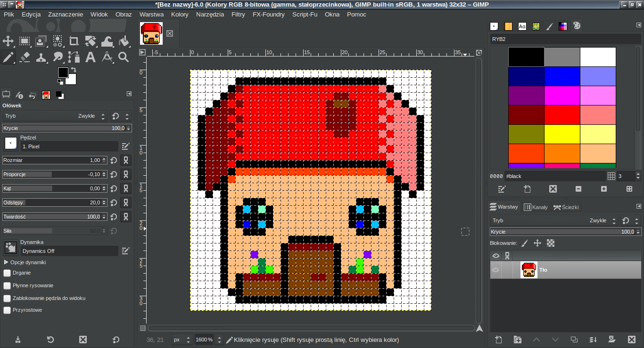Switch to the Ścieżki tab
The width and height of the screenshot is (644, 348).
(x=566, y=207)
